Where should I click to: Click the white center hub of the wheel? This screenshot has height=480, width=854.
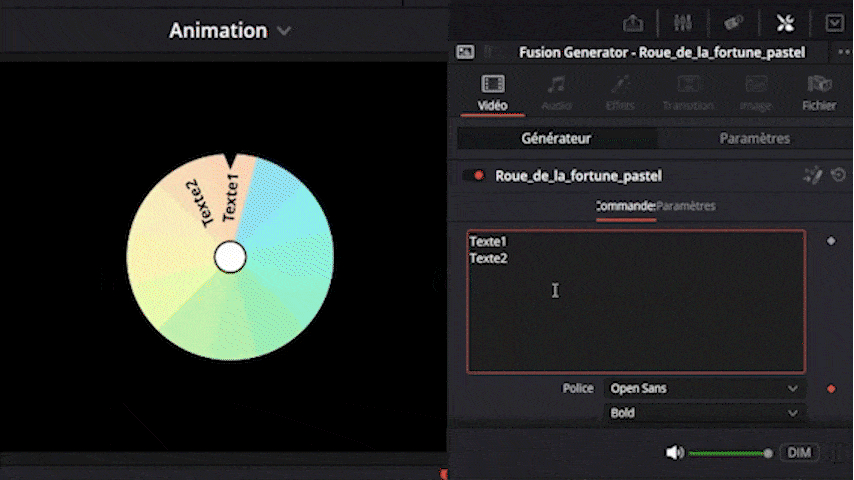click(230, 257)
